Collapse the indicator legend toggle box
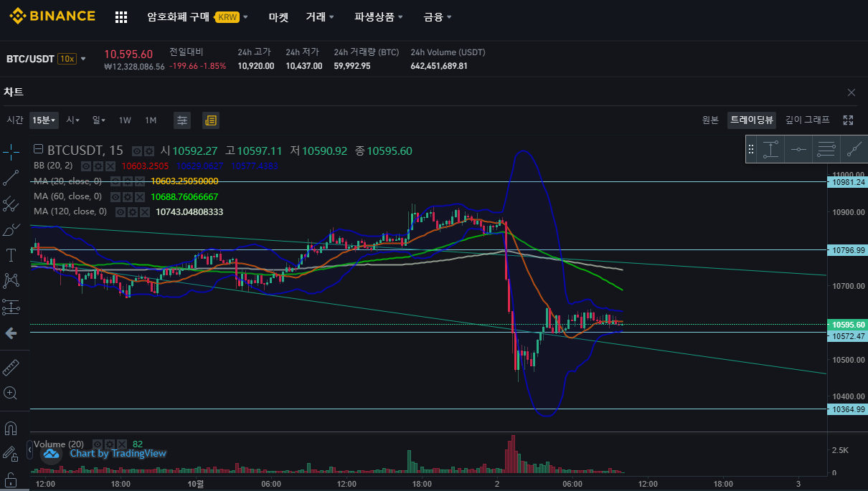Image resolution: width=868 pixels, height=491 pixels. tap(39, 150)
